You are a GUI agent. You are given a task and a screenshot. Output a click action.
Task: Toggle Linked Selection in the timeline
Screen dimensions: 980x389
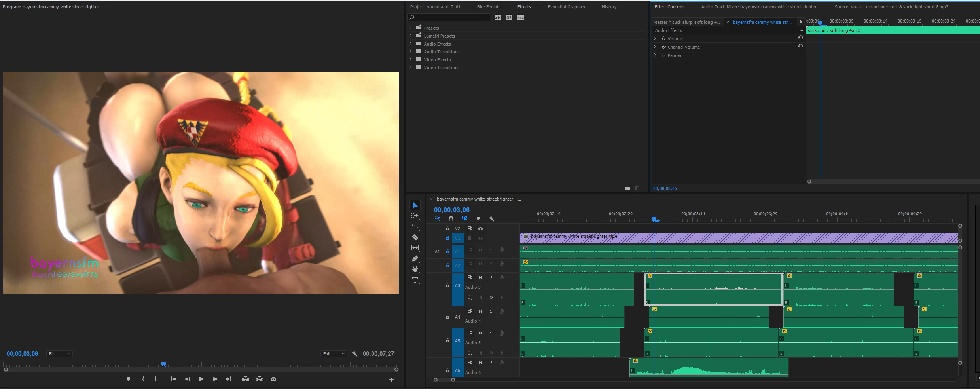coord(464,218)
